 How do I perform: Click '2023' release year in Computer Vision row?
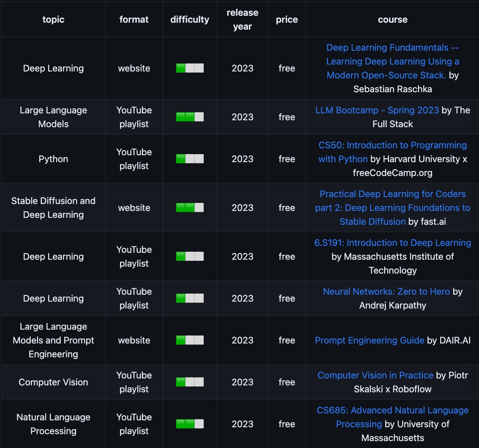coord(243,382)
